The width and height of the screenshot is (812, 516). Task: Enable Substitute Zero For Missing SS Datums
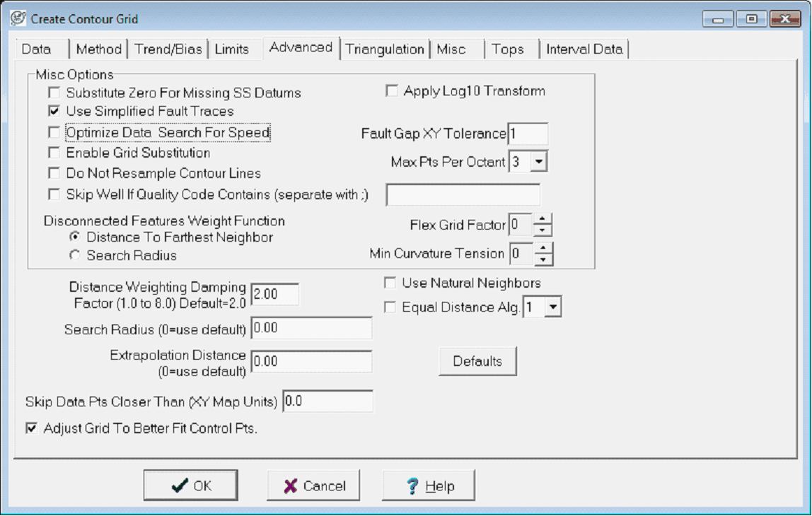coord(54,93)
